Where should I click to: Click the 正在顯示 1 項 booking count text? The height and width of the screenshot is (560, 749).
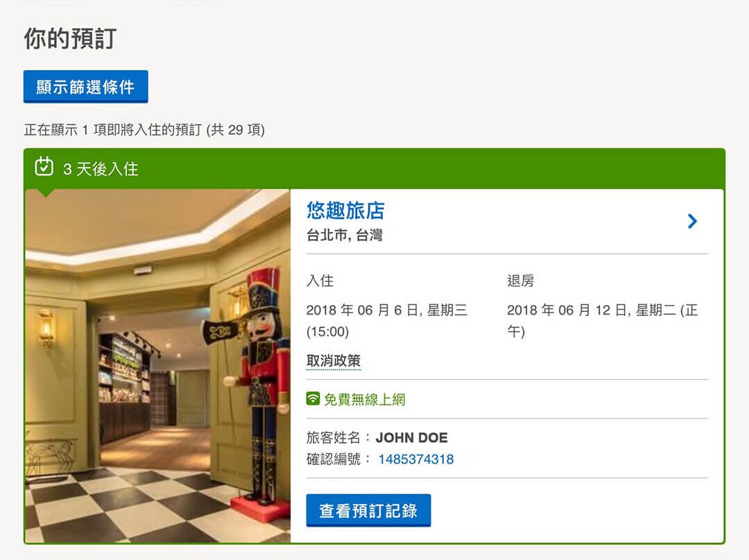click(x=144, y=130)
